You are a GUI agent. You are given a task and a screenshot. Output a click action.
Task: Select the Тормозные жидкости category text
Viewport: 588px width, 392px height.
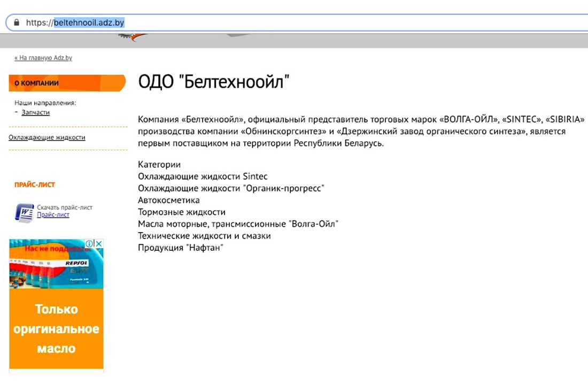pos(182,212)
